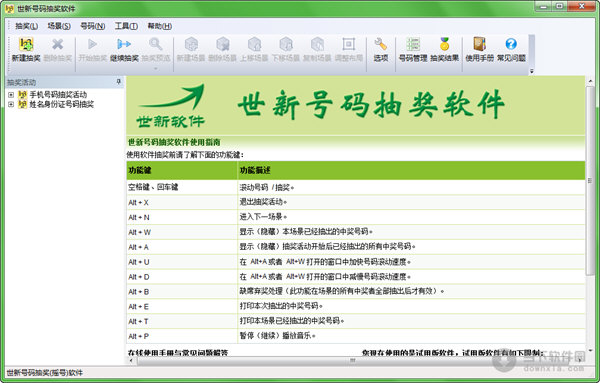600x383 pixels.
Task: Click the Alt + X cell
Action: [182, 202]
